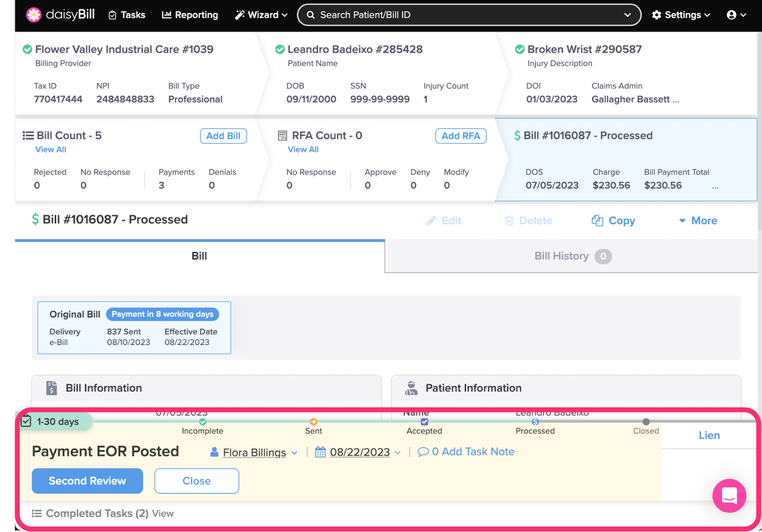The height and width of the screenshot is (532, 762).
Task: Click the Patient Information worker icon
Action: 411,388
